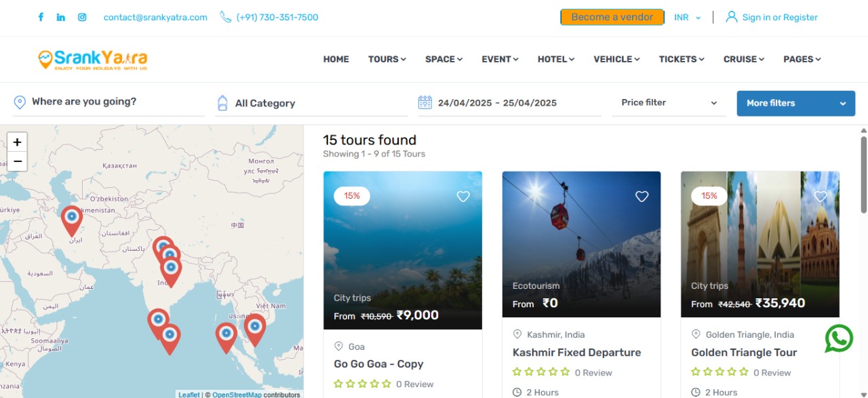This screenshot has width=868, height=398.
Task: Expand the Price filter dropdown
Action: (x=669, y=103)
